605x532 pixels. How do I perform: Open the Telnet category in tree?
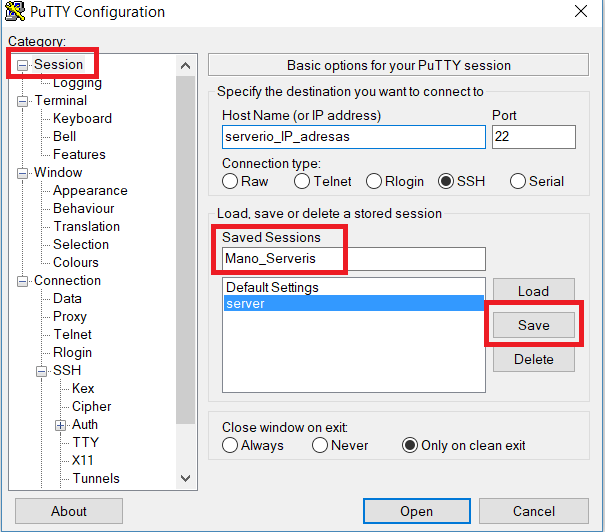[72, 334]
